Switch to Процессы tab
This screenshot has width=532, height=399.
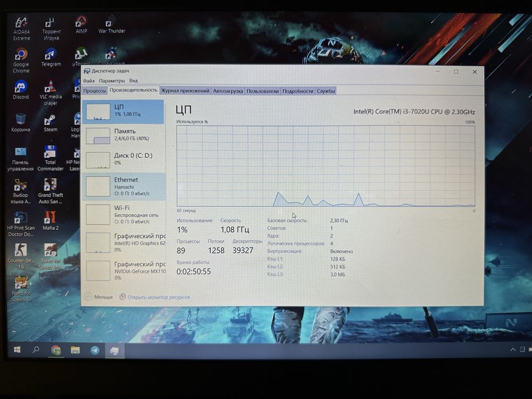(x=95, y=91)
